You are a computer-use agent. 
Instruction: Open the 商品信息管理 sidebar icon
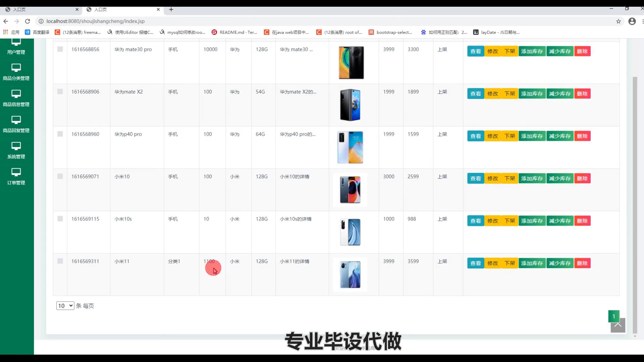pyautogui.click(x=16, y=94)
